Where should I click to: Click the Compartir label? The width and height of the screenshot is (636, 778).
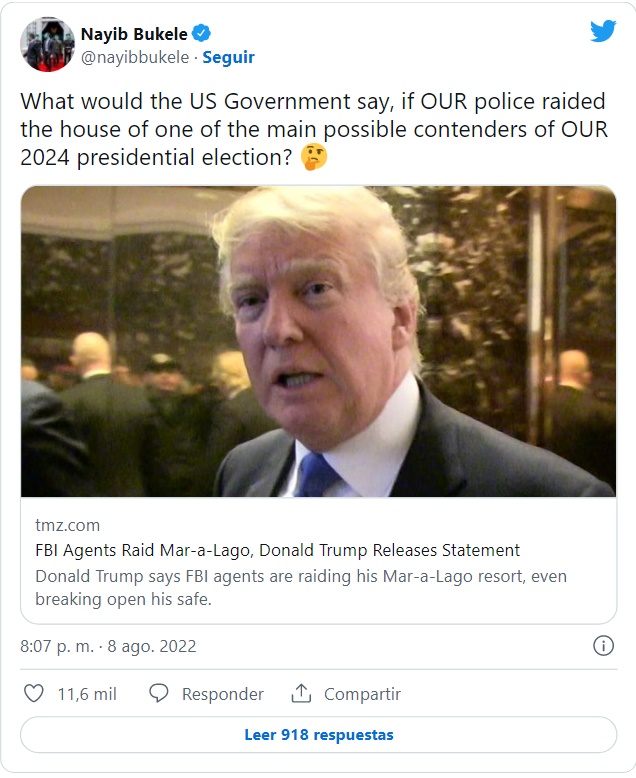point(362,694)
